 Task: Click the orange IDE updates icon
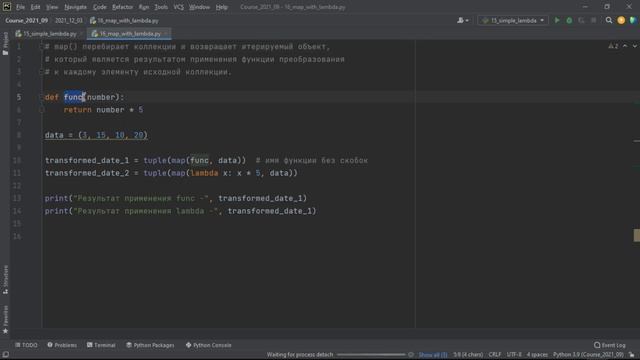coord(621,20)
